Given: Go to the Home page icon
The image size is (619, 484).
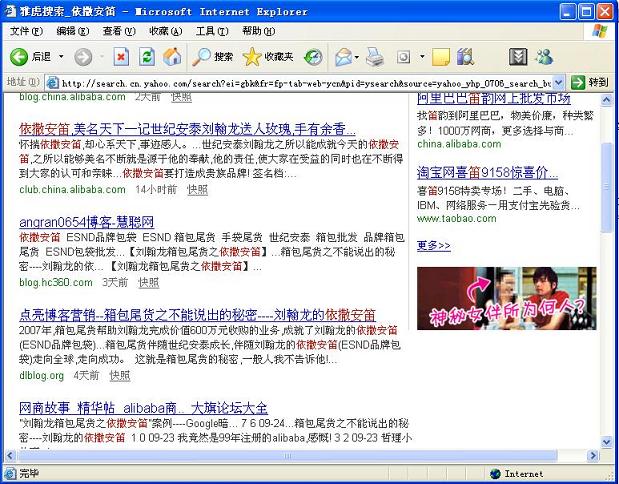Looking at the screenshot, I should click(172, 57).
